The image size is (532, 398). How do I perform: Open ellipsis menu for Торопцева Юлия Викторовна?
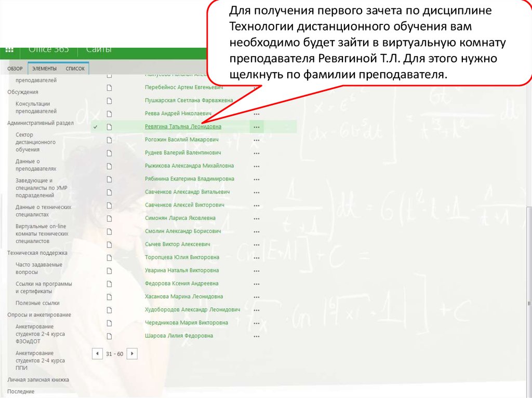[x=256, y=257]
